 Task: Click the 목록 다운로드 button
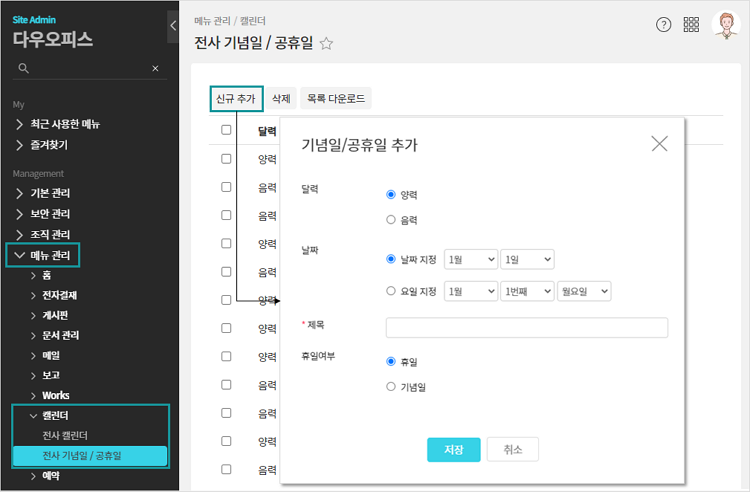(336, 98)
